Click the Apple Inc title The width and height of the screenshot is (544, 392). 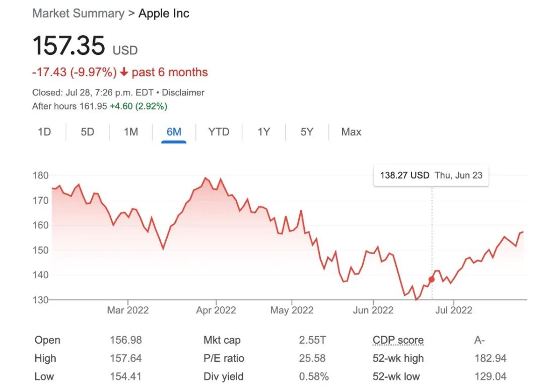pyautogui.click(x=164, y=14)
